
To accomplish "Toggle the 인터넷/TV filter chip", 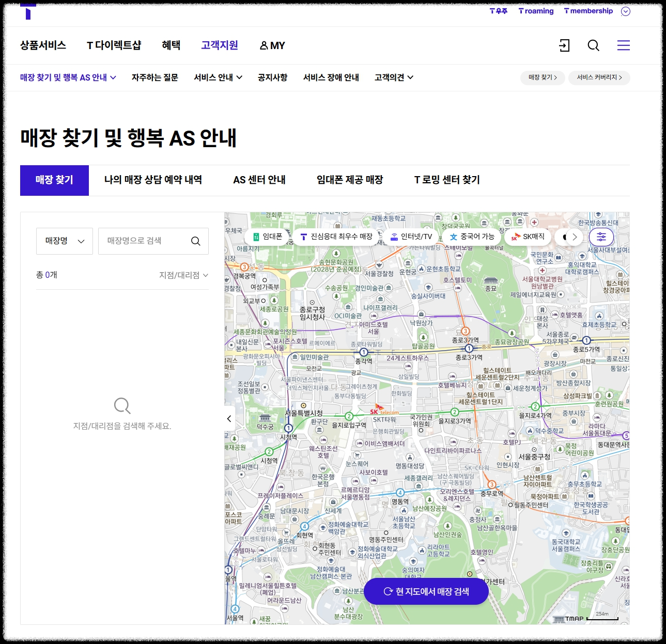I will click(x=411, y=237).
